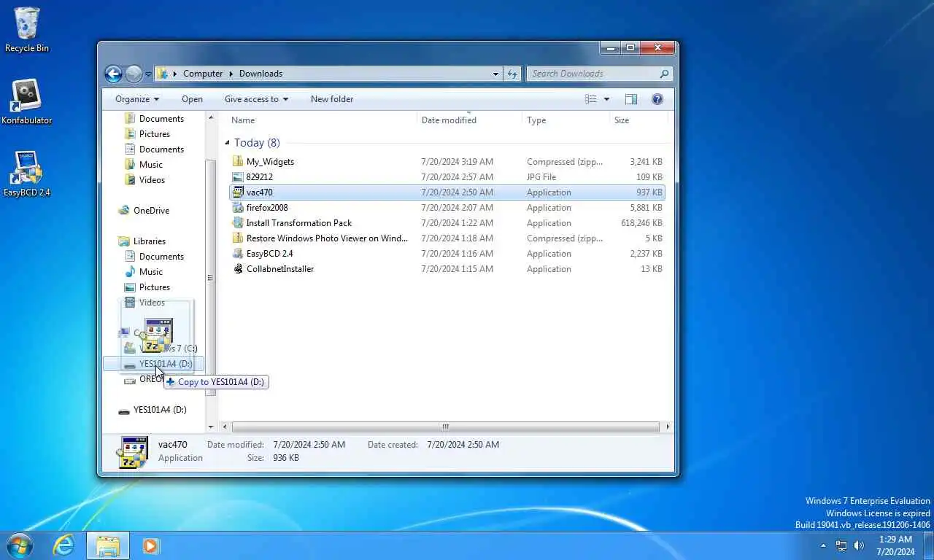Click the JPG File type cell
This screenshot has height=560, width=934.
tap(541, 177)
